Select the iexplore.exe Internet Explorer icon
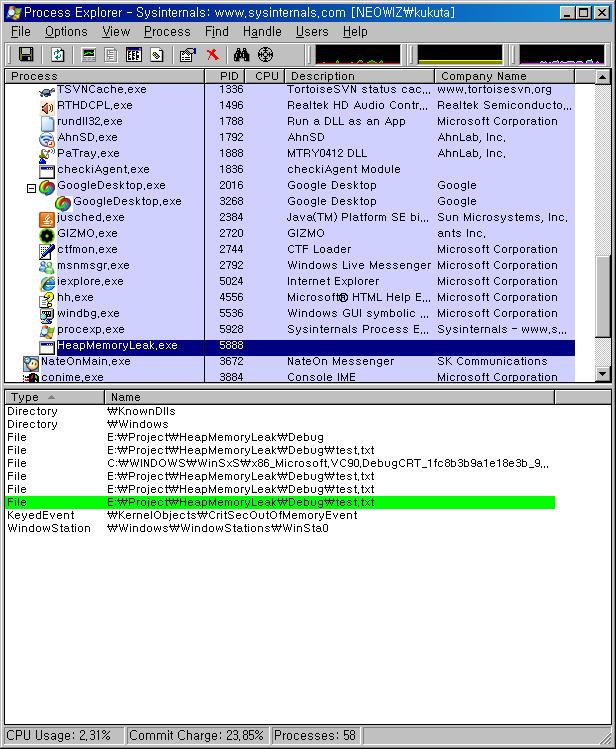This screenshot has width=616, height=749. (47, 283)
